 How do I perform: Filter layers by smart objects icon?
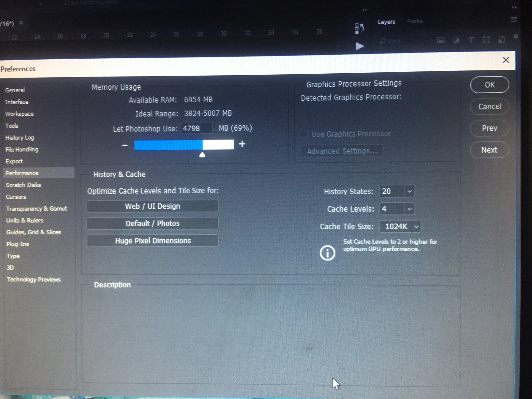(501, 39)
